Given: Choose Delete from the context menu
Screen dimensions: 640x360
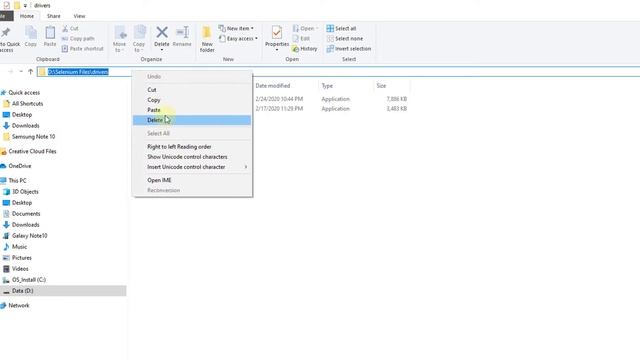Looking at the screenshot, I should pyautogui.click(x=192, y=120).
